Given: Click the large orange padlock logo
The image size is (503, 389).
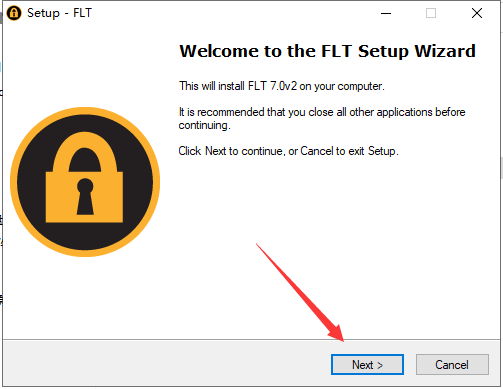Looking at the screenshot, I should [x=85, y=182].
